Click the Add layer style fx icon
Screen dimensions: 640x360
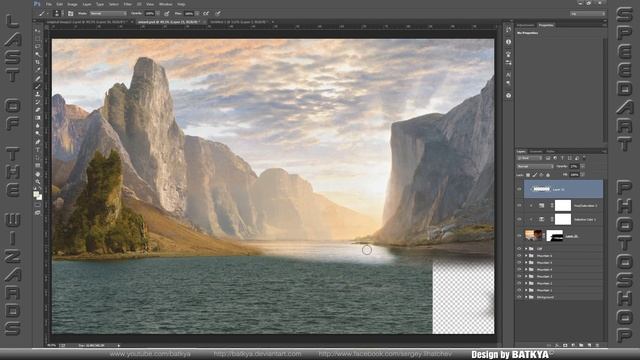[557, 345]
